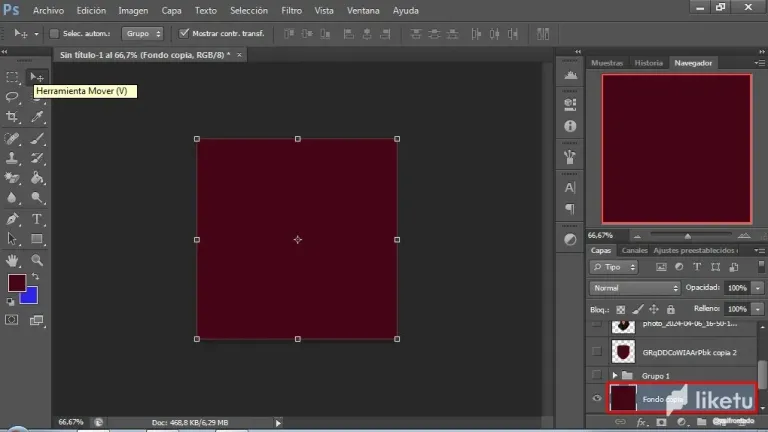Open Move tool preset picker arrow

pos(36,34)
